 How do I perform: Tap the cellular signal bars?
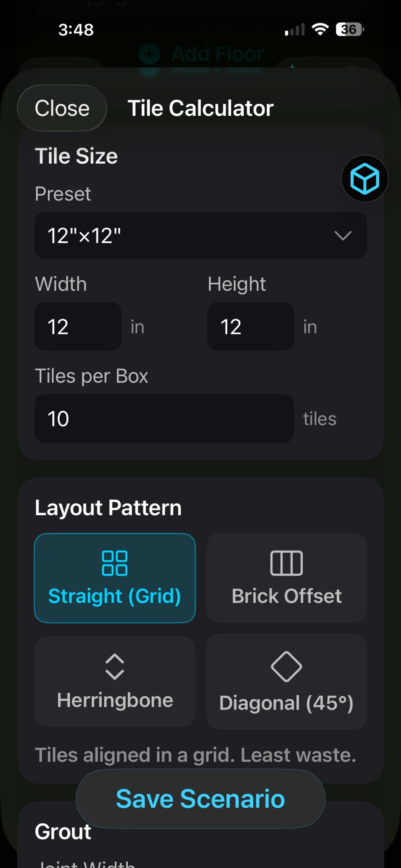pos(295,30)
